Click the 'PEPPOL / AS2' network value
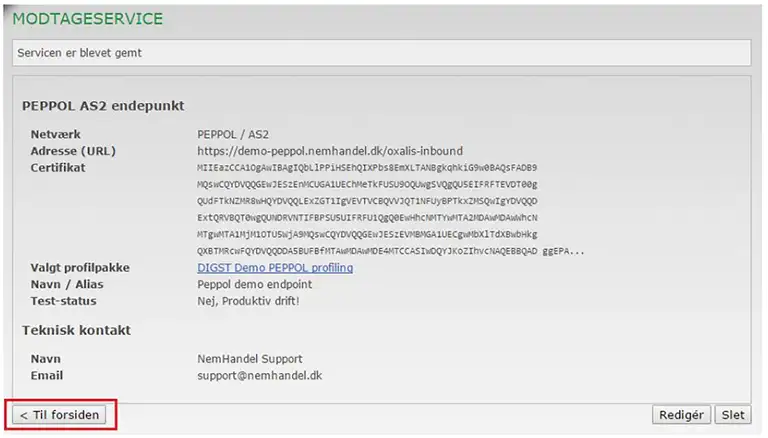The width and height of the screenshot is (768, 438). click(233, 134)
